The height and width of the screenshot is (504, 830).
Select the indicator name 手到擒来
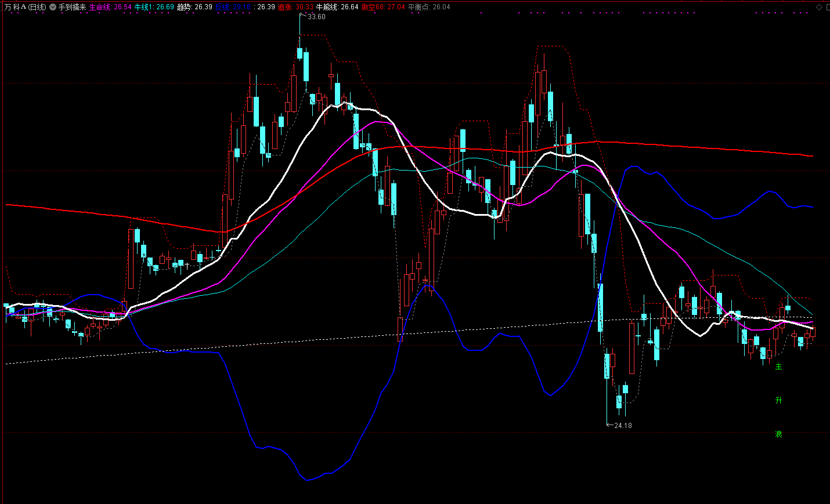click(72, 7)
